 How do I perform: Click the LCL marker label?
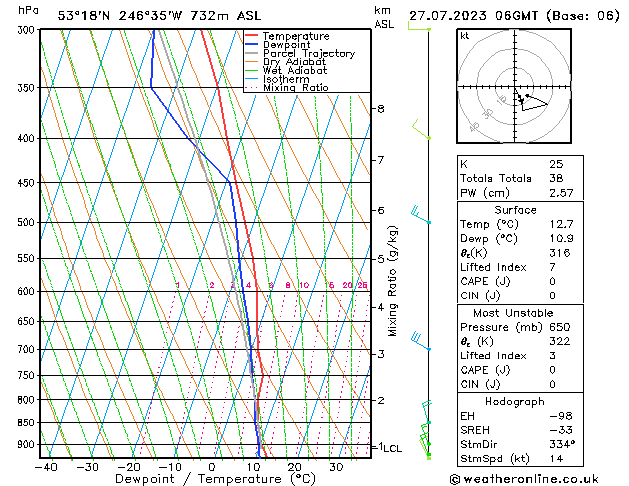click(x=393, y=448)
